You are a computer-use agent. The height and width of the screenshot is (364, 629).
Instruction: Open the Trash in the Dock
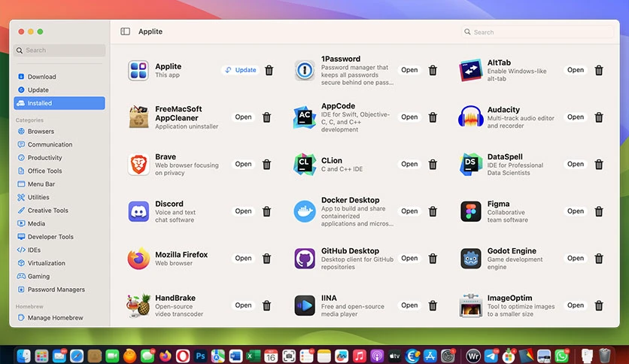(x=604, y=356)
